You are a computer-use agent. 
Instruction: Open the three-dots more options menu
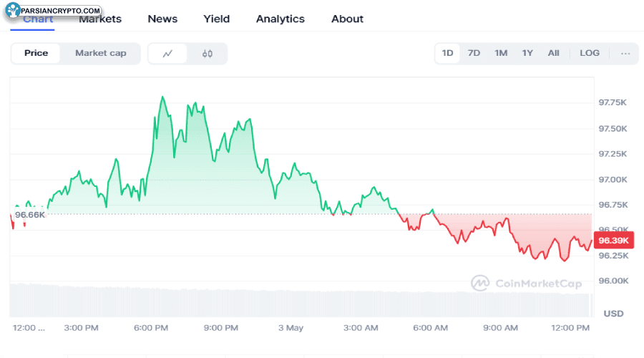pos(625,53)
